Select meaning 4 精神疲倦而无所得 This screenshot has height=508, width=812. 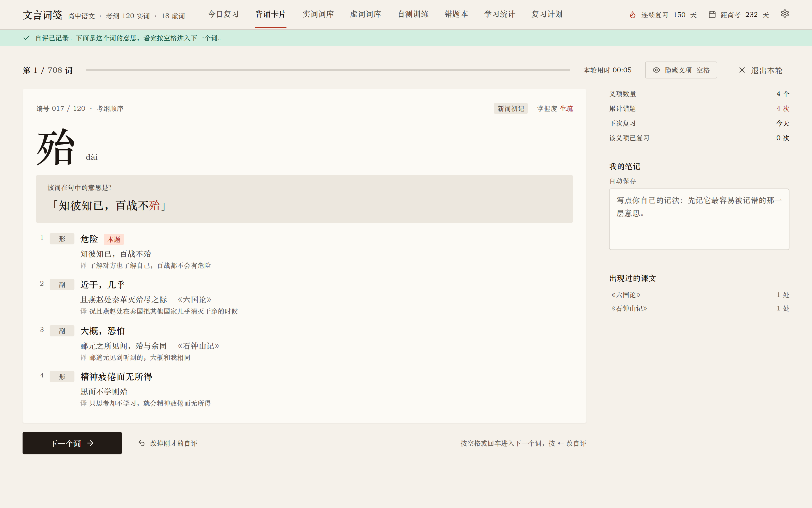point(116,376)
